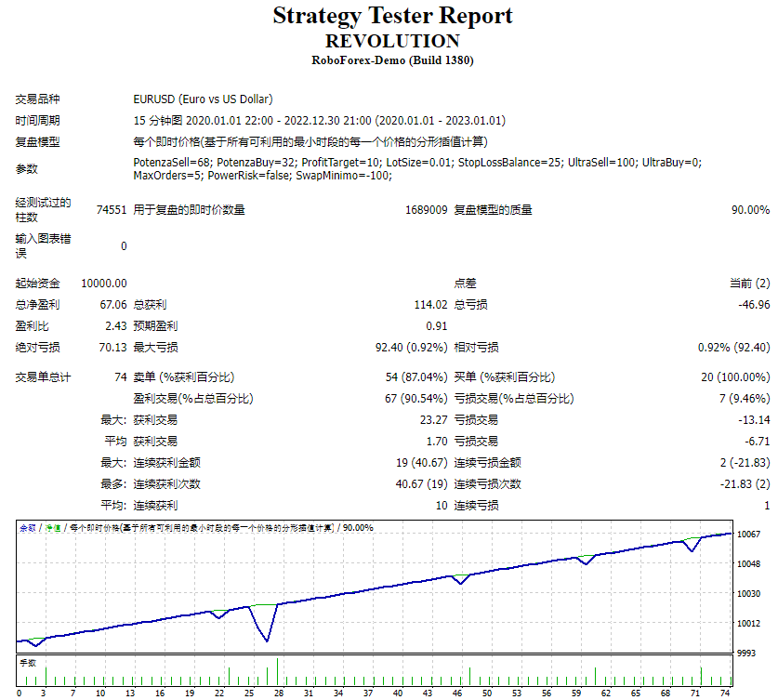Click parameters line starting 'MaxOrders=5'
The image size is (778, 700).
tap(262, 175)
